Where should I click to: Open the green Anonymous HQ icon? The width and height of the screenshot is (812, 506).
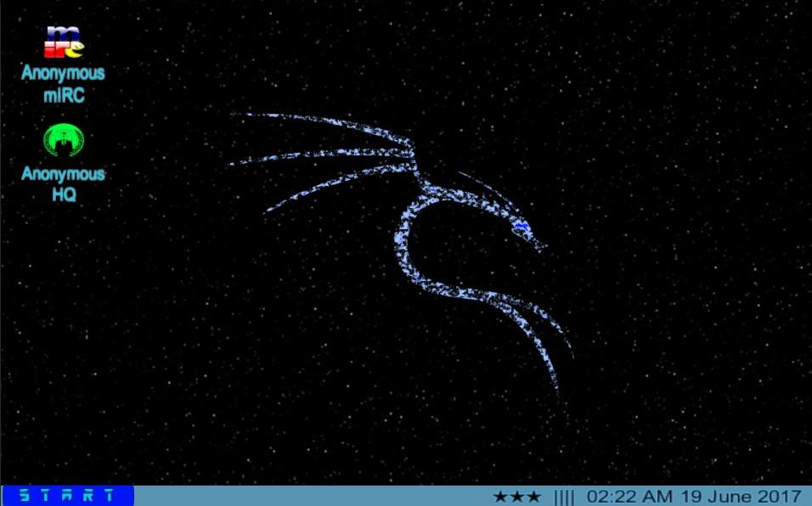click(x=63, y=140)
